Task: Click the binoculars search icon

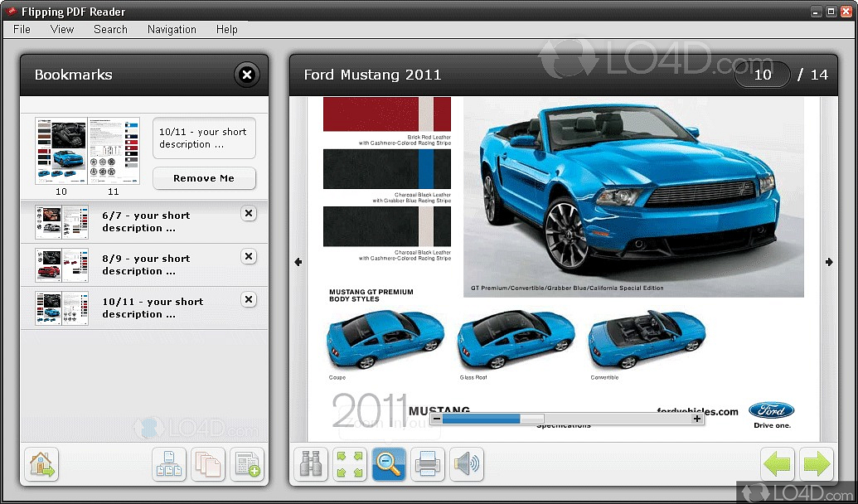Action: click(310, 464)
